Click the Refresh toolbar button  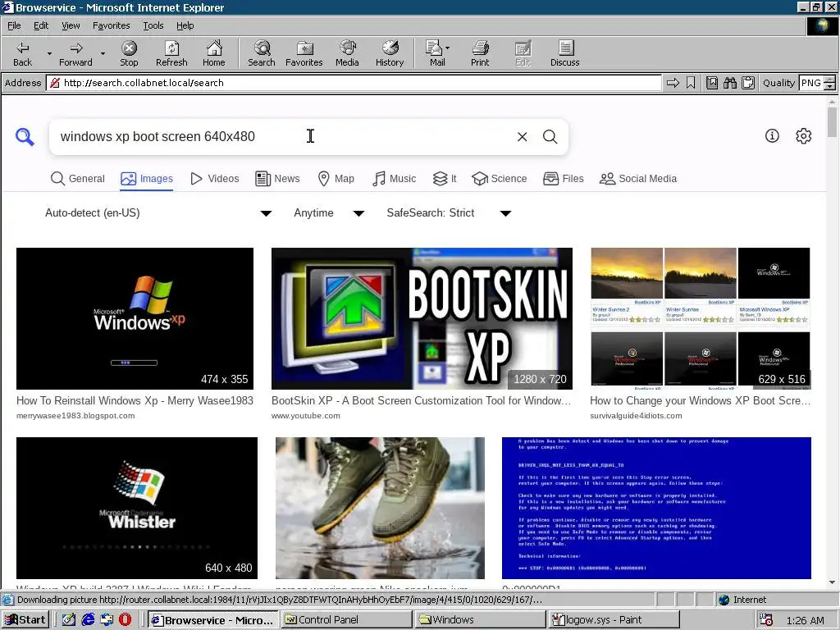tap(171, 53)
